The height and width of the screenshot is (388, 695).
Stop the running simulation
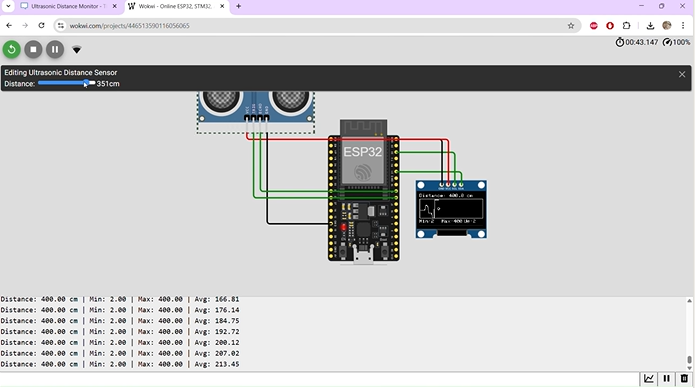pyautogui.click(x=33, y=49)
